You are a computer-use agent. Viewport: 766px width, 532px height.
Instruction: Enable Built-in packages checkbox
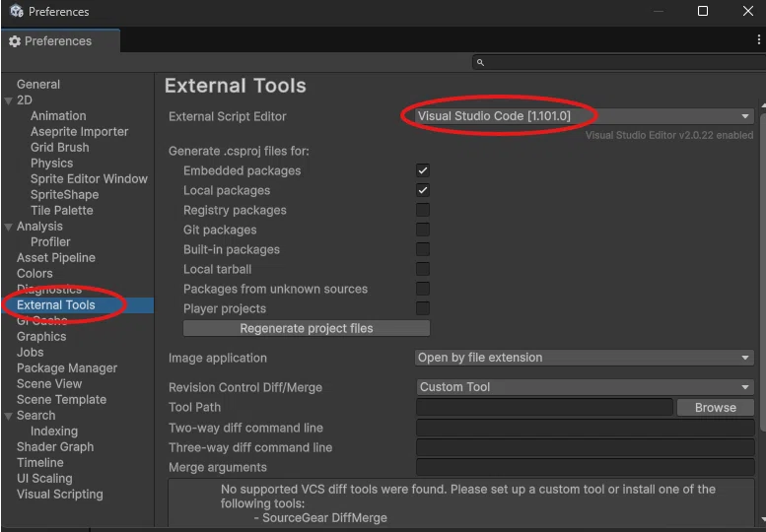click(423, 249)
